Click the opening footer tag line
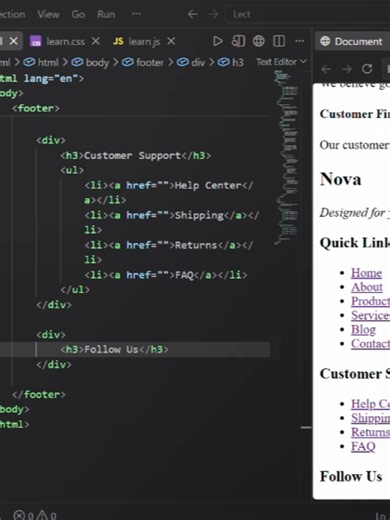This screenshot has width=390, height=520. tap(36, 108)
